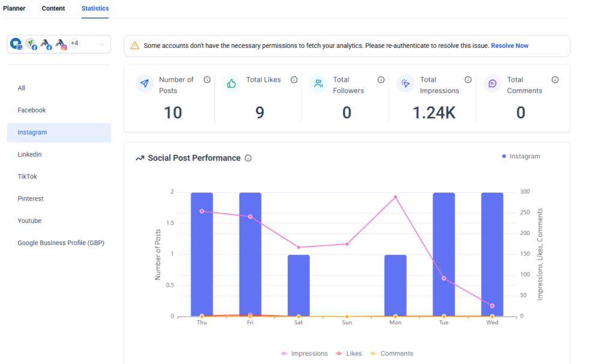
Task: Toggle Likes series in chart legend
Action: 348,354
